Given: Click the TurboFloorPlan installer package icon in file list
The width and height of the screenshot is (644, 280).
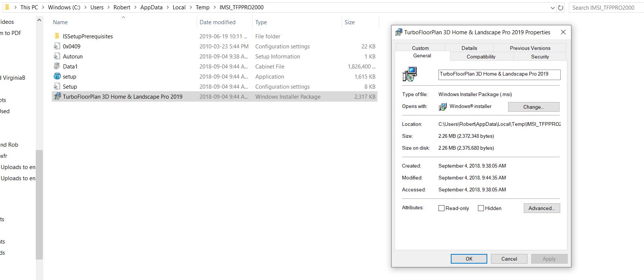Looking at the screenshot, I should pos(57,96).
